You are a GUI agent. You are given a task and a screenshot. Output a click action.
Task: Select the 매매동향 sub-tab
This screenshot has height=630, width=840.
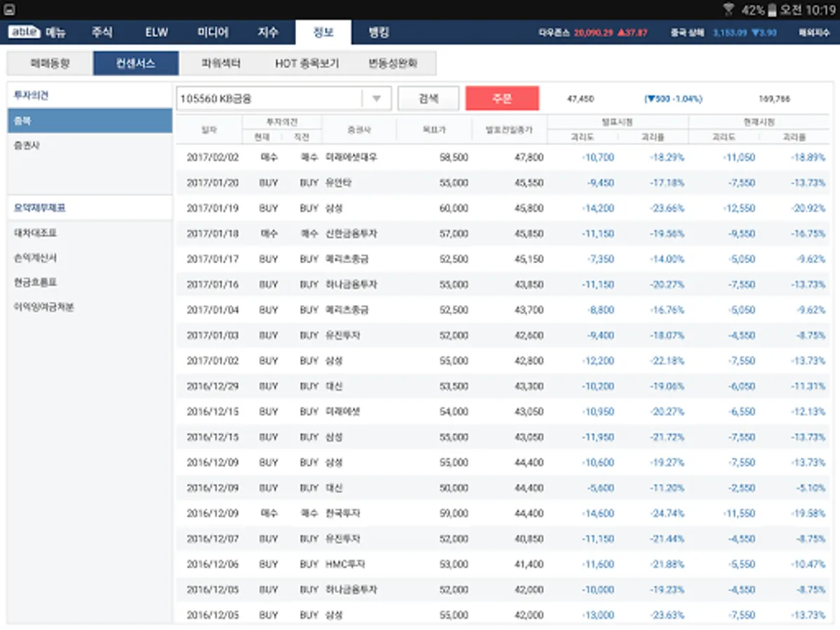[x=50, y=63]
